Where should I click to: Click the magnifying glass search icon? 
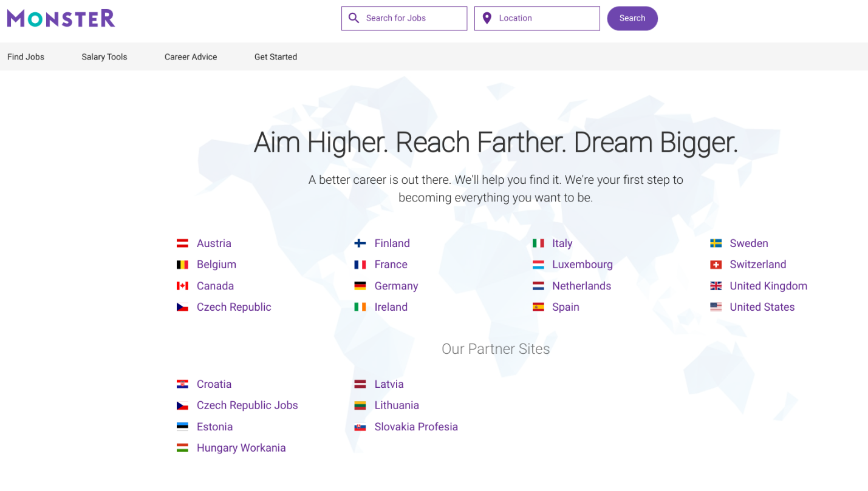[354, 18]
